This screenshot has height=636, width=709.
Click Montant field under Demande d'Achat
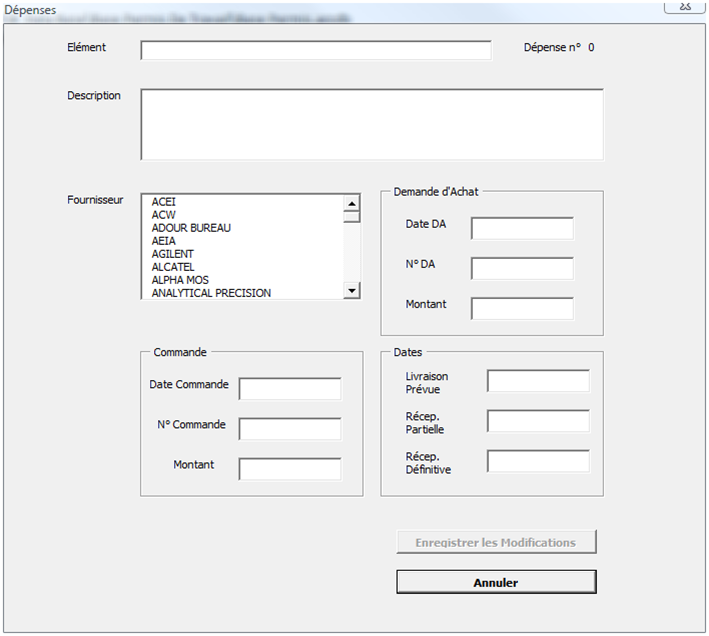coord(522,309)
